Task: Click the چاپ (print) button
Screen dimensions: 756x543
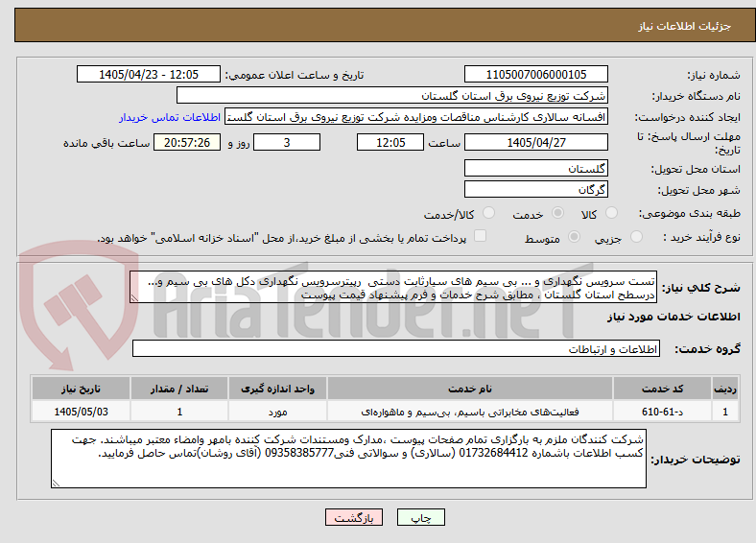Action: pos(420,517)
